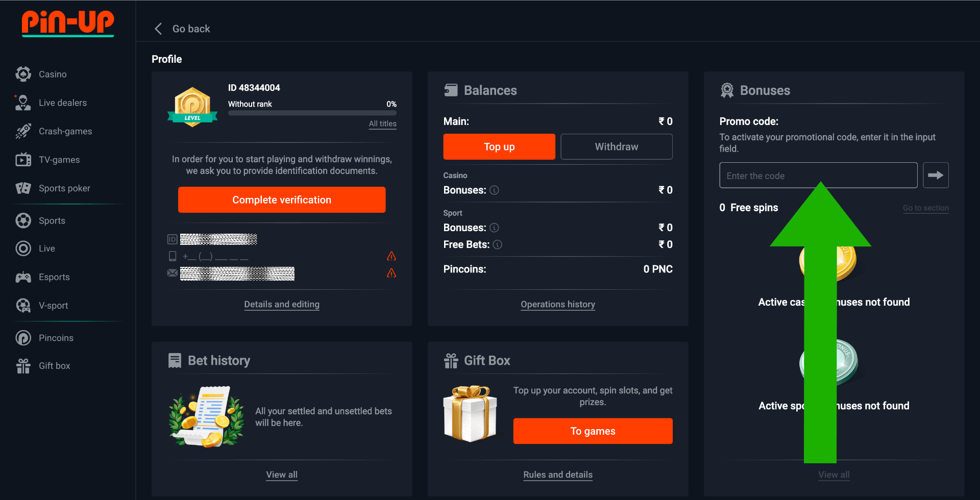
Task: Submit promo code with arrow button
Action: [x=935, y=176]
